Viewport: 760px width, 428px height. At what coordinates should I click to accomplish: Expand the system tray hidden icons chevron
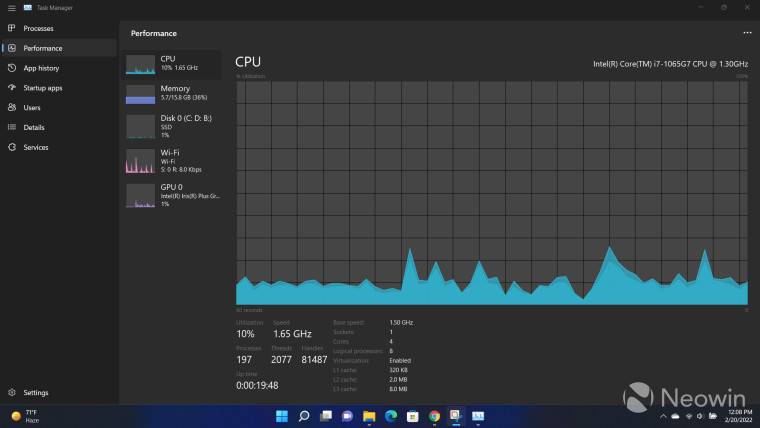661,416
